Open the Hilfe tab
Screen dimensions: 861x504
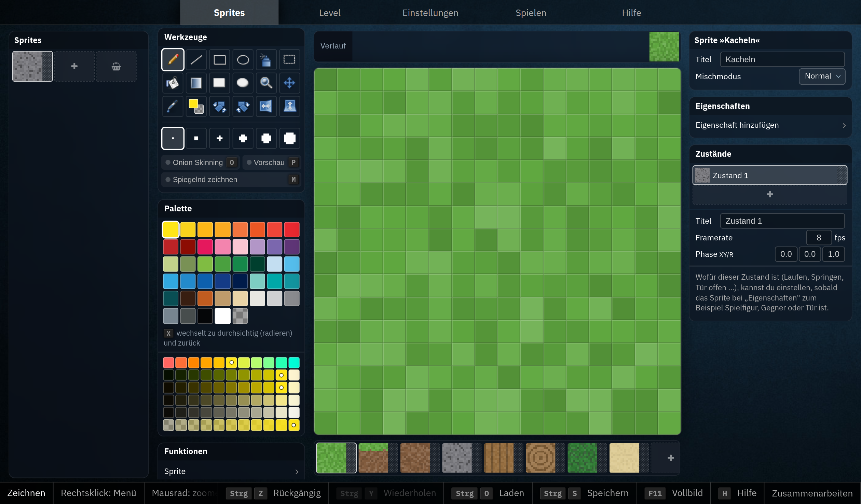click(x=631, y=13)
